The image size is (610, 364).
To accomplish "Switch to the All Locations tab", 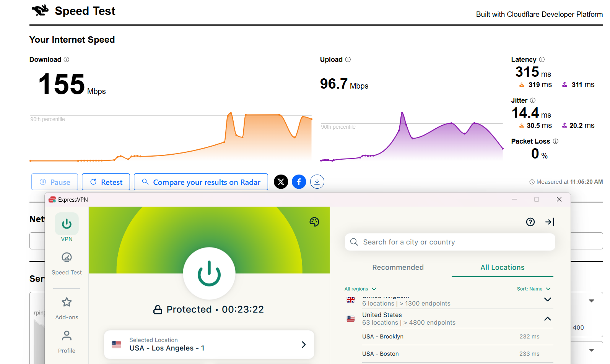I will (503, 267).
